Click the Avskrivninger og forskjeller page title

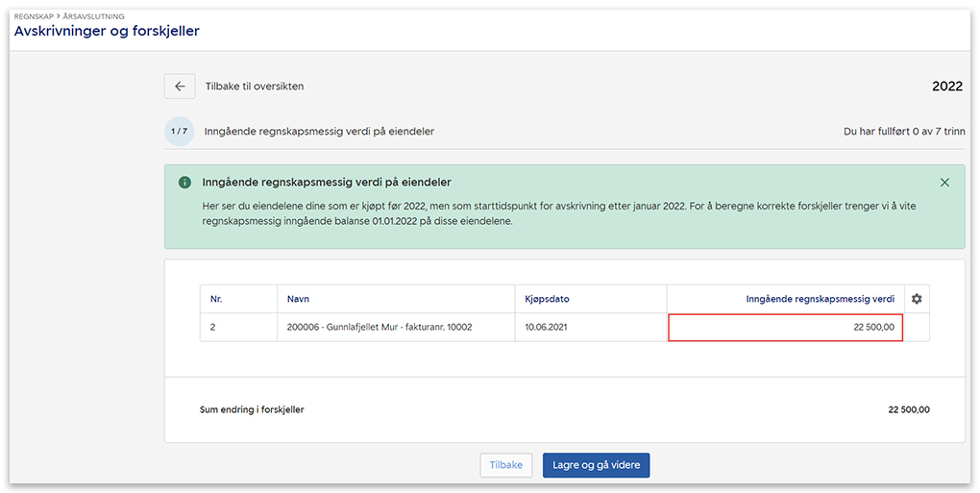(107, 32)
